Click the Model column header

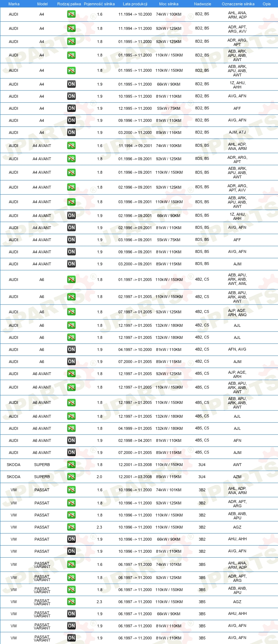(42, 4)
